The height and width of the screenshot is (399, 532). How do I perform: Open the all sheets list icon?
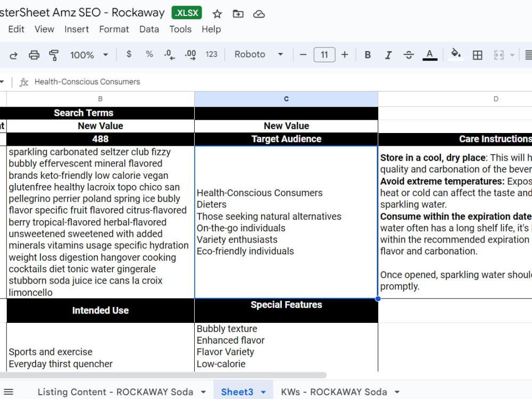point(9,392)
